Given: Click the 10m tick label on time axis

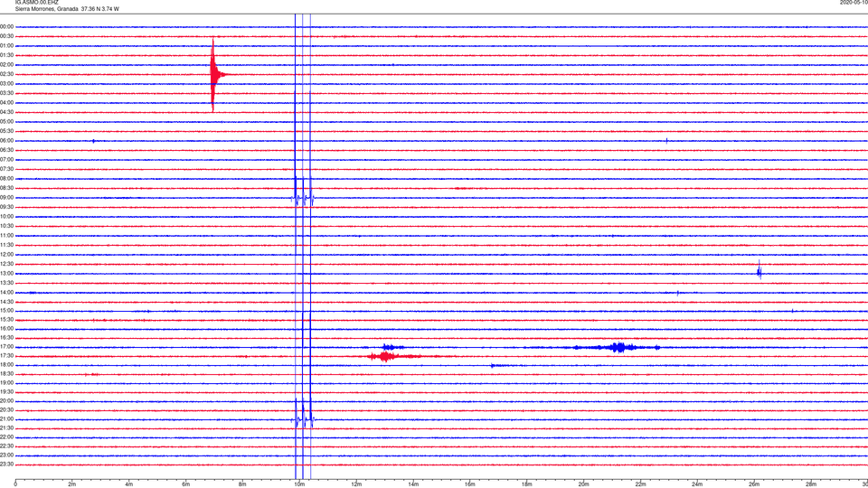Looking at the screenshot, I should click(299, 484).
